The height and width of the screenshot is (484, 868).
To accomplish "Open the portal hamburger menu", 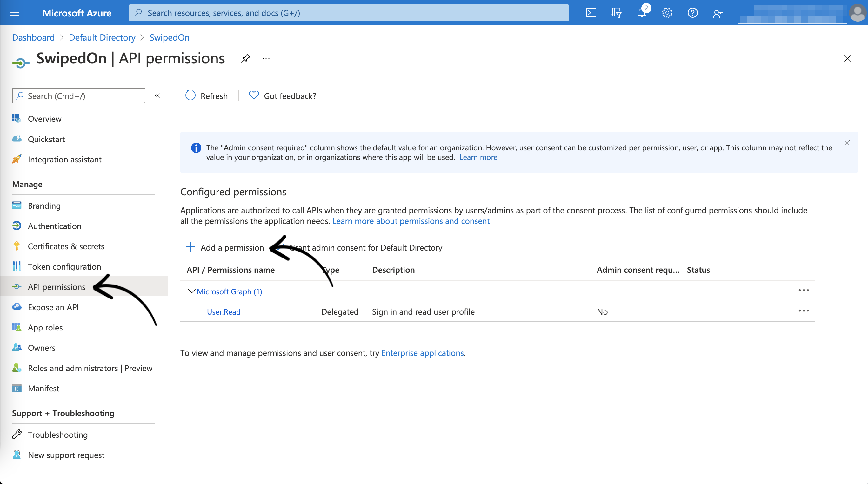I will 15,13.
